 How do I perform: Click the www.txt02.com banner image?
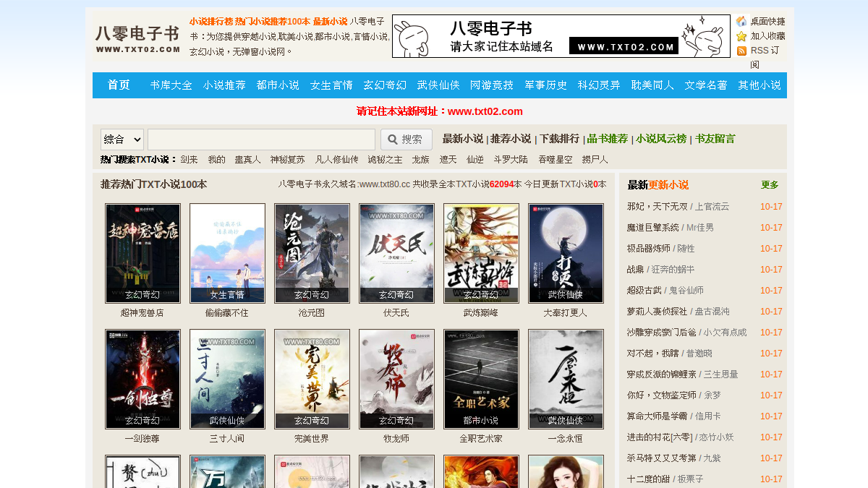(x=561, y=36)
